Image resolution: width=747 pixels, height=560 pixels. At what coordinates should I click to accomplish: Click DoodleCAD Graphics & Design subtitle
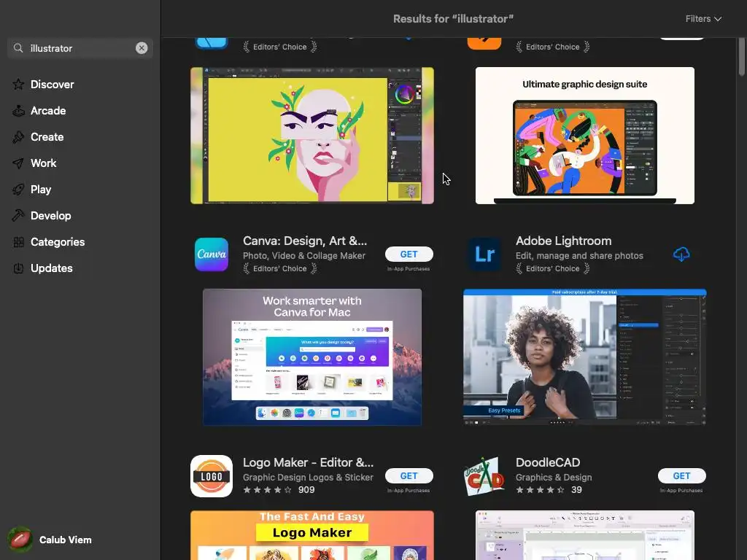click(x=554, y=477)
